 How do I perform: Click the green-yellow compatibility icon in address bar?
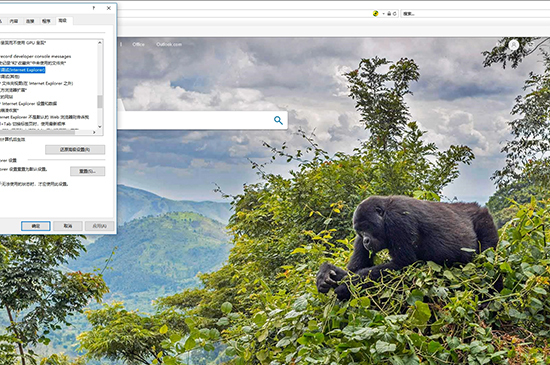point(375,14)
